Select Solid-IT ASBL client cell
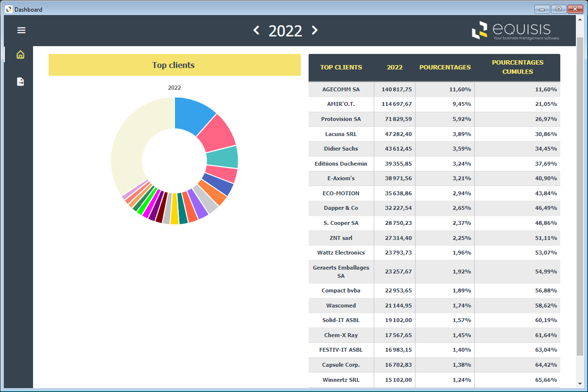The width and height of the screenshot is (588, 392). 341,321
